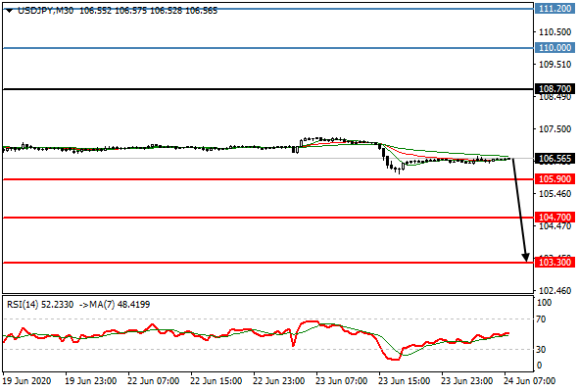
Task: Click the RSI 70 level label
Action: (541, 319)
